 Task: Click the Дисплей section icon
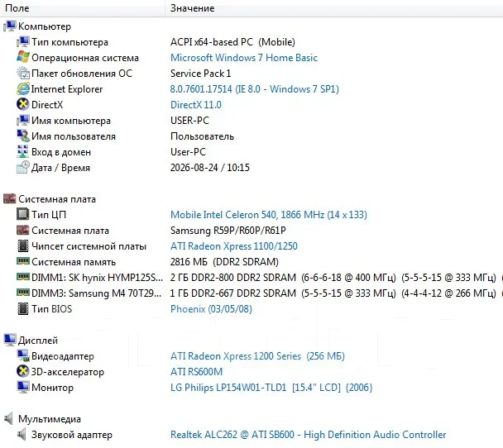point(10,340)
